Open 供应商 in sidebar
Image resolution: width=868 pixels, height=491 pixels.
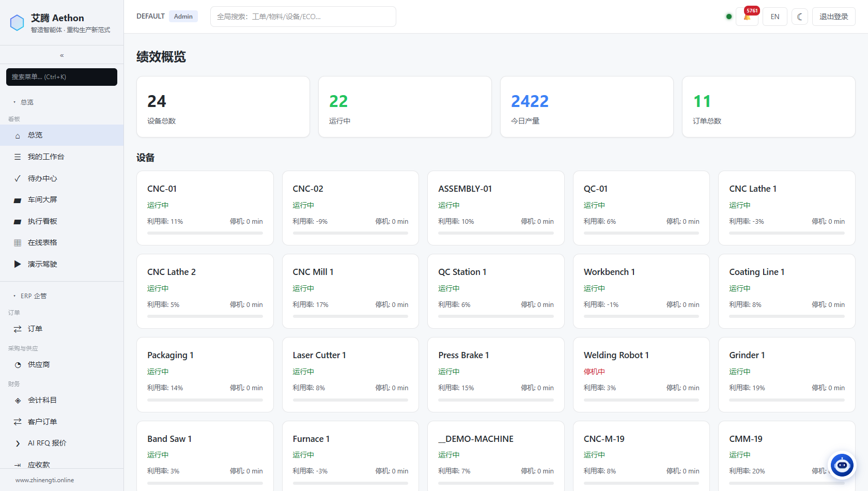pos(62,364)
